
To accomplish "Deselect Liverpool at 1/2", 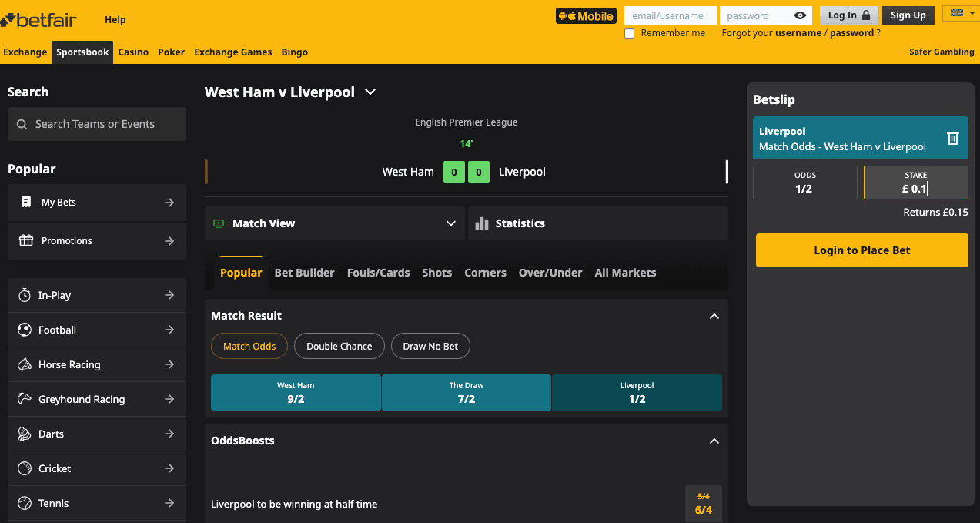I will click(637, 393).
